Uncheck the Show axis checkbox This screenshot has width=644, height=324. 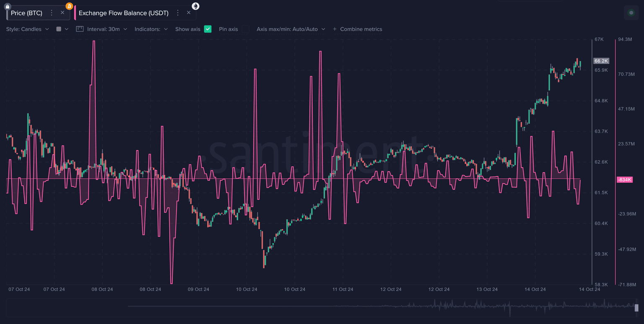(208, 29)
